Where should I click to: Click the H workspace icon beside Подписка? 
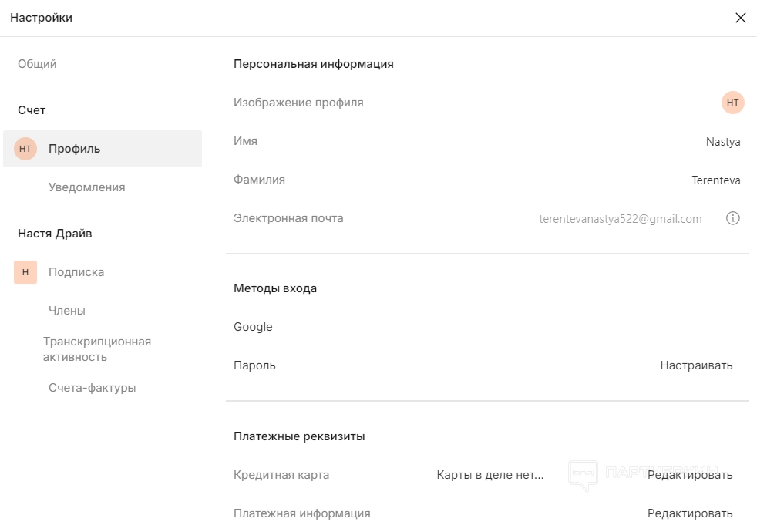point(25,272)
